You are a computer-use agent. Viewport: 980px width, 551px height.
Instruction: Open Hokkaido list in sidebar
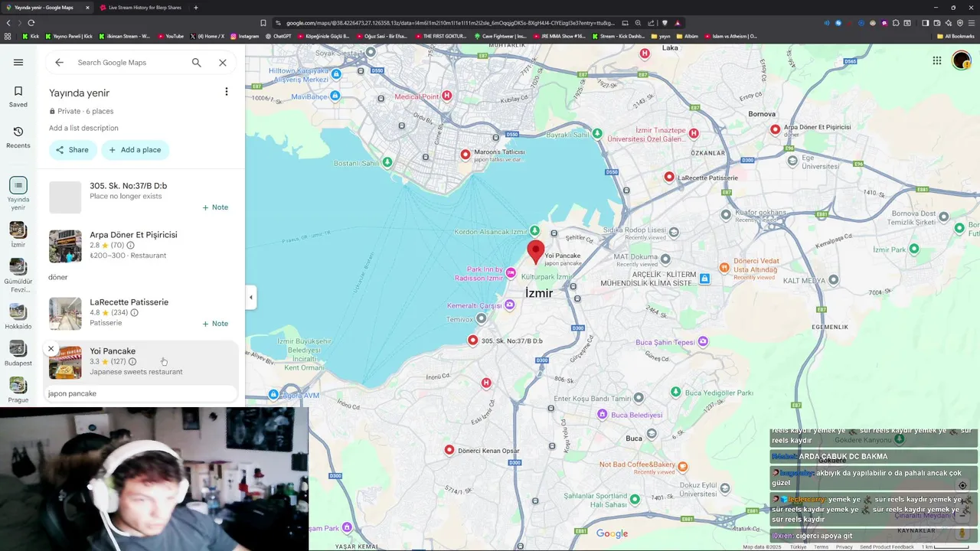click(18, 318)
